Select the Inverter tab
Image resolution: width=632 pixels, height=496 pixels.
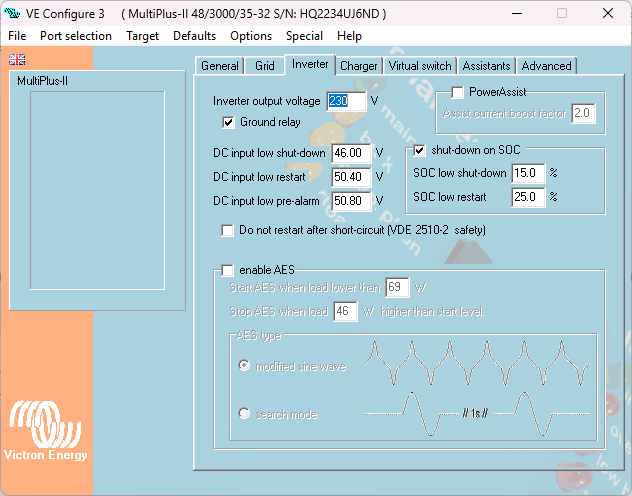(x=310, y=64)
